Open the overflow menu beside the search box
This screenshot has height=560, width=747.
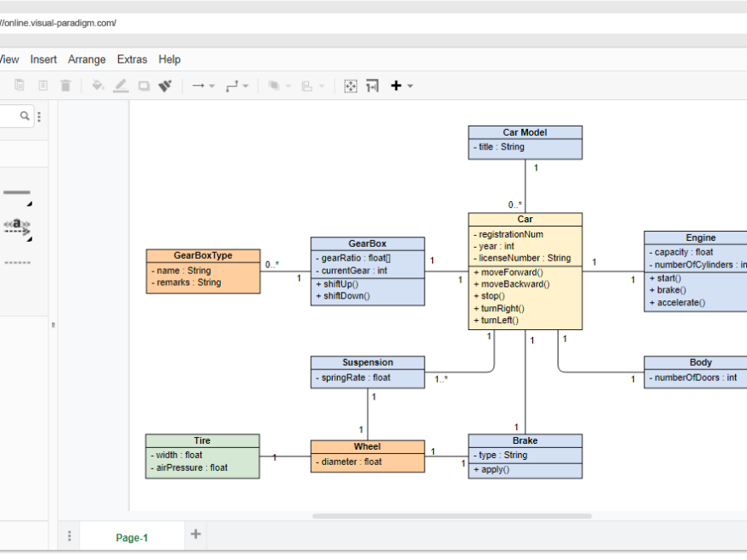click(39, 115)
